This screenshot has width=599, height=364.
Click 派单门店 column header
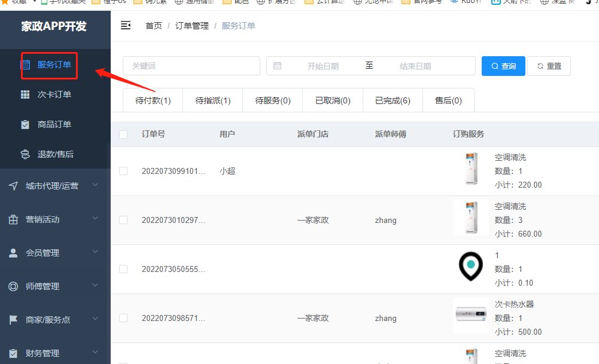coord(313,134)
